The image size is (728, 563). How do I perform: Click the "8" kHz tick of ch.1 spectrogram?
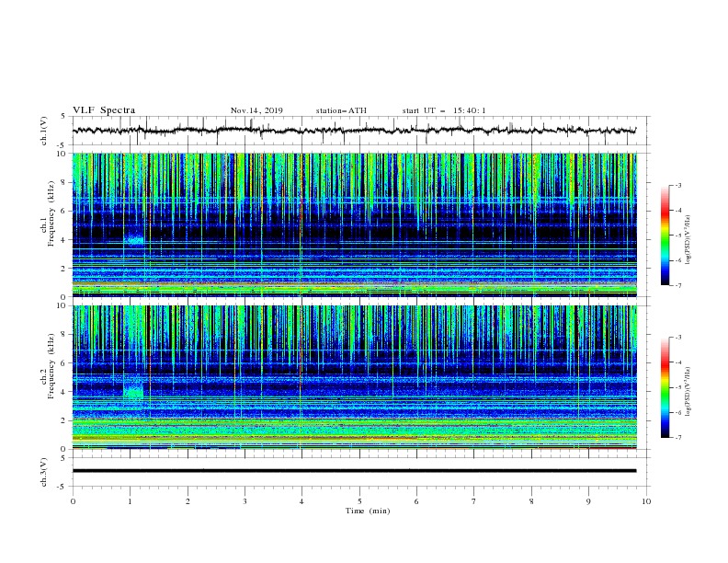click(x=65, y=182)
